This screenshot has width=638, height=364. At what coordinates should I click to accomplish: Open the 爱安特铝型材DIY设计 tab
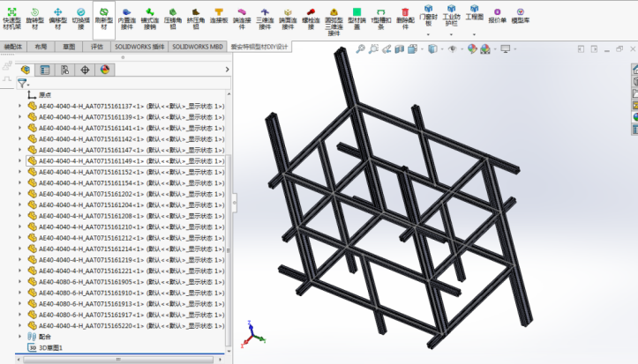point(259,47)
